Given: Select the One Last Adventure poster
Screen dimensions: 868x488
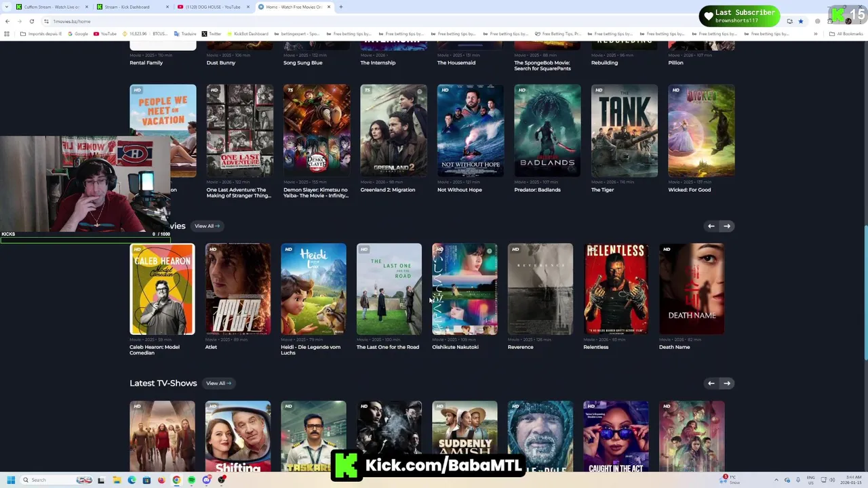Looking at the screenshot, I should click(240, 131).
